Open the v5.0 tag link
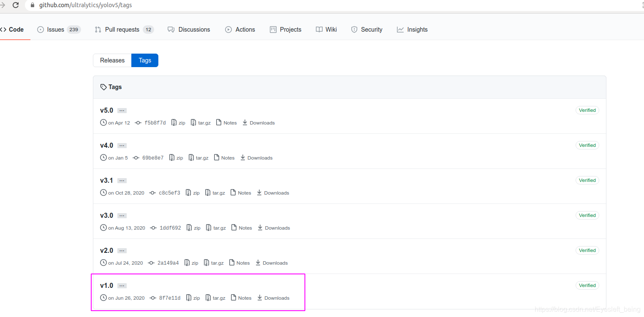This screenshot has height=317, width=644. [x=107, y=110]
